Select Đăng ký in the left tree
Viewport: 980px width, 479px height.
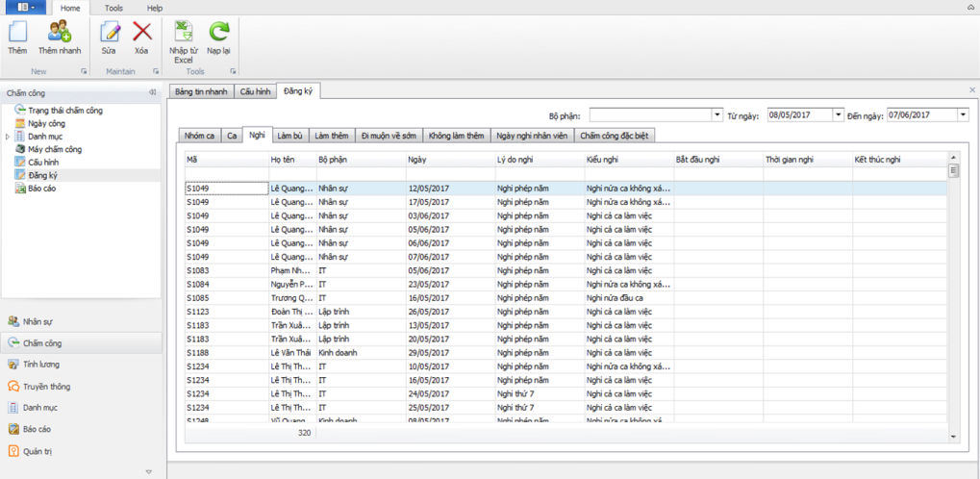[43, 175]
